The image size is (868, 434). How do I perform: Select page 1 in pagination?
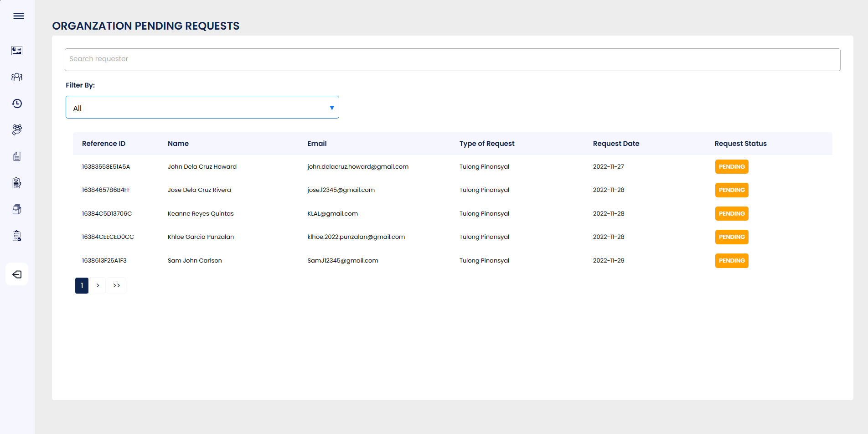click(x=82, y=286)
